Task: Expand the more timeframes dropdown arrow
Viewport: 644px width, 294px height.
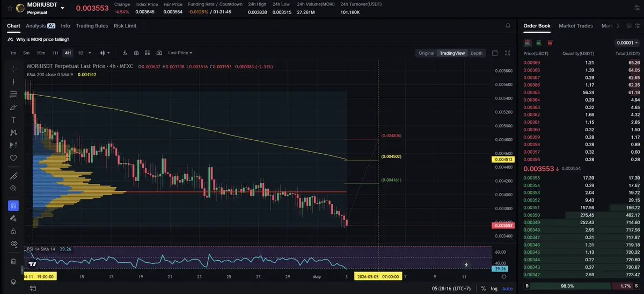Action: (90, 53)
